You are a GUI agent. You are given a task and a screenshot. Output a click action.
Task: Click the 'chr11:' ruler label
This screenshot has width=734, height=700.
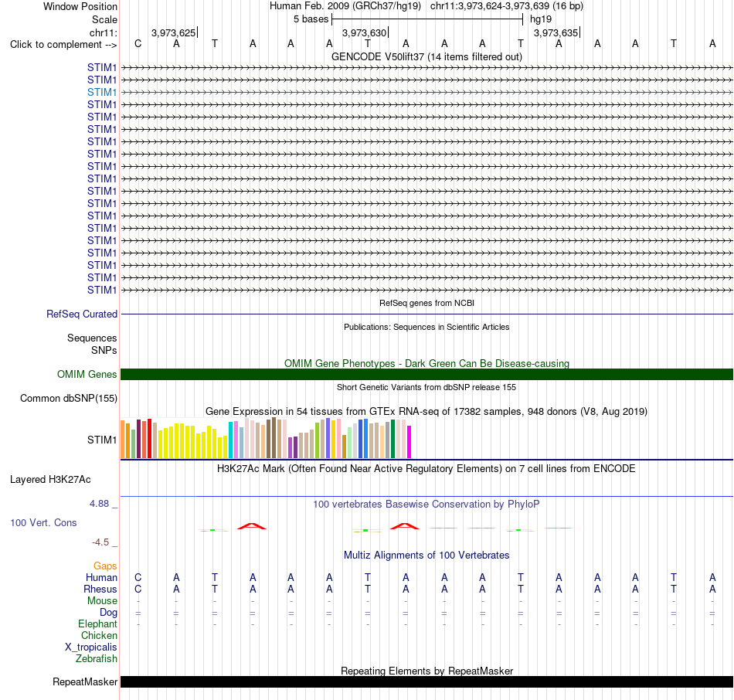103,32
